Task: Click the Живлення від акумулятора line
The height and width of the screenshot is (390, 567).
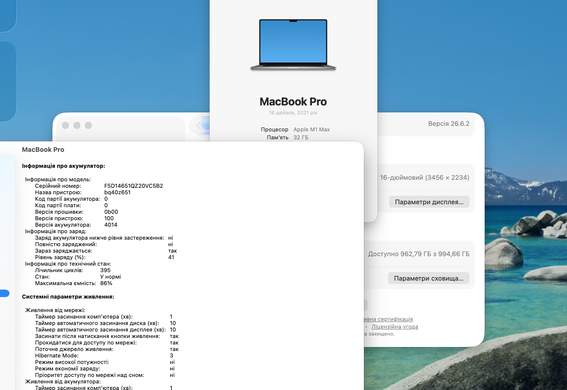Action: pyautogui.click(x=63, y=382)
